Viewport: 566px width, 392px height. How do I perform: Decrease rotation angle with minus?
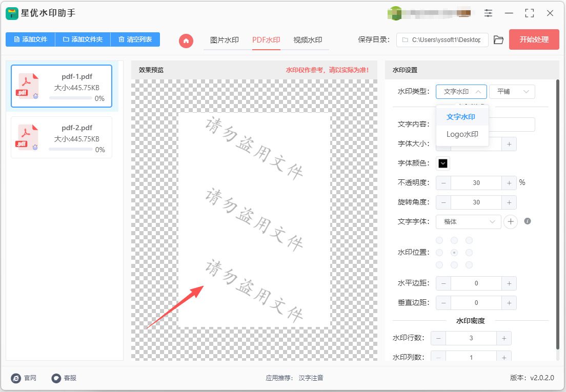(x=443, y=202)
